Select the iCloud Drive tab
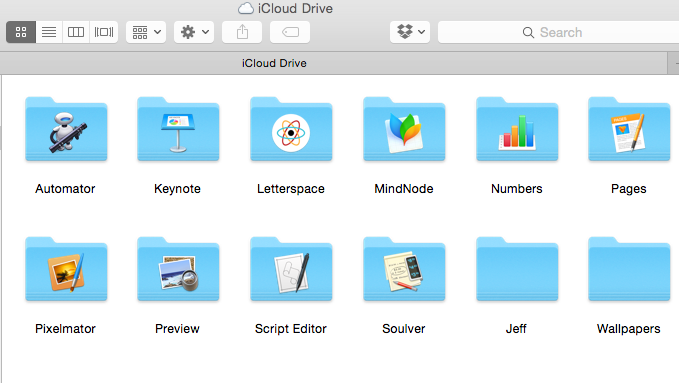The height and width of the screenshot is (383, 679). click(x=333, y=63)
